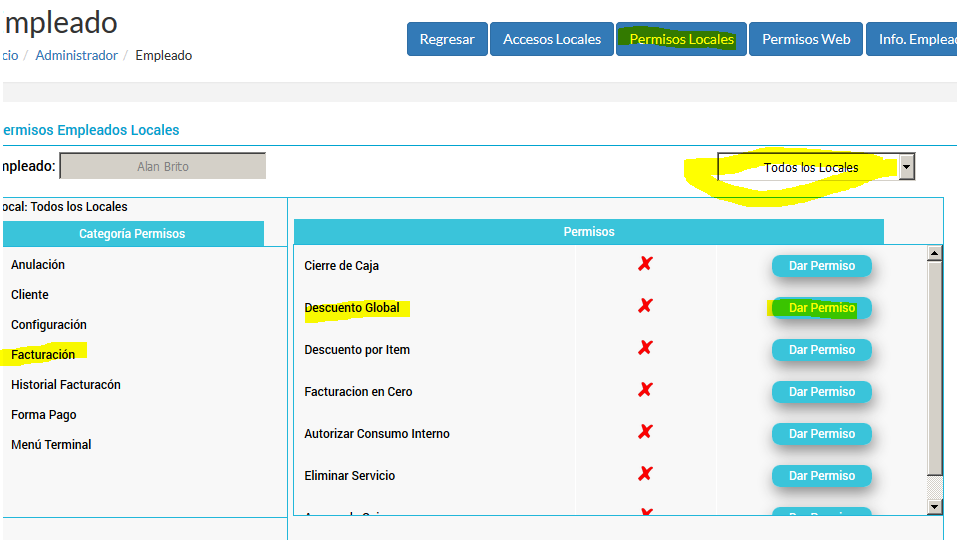The image size is (957, 540).
Task: Grant permission for Autorizar Consumo Interno
Action: (x=822, y=434)
